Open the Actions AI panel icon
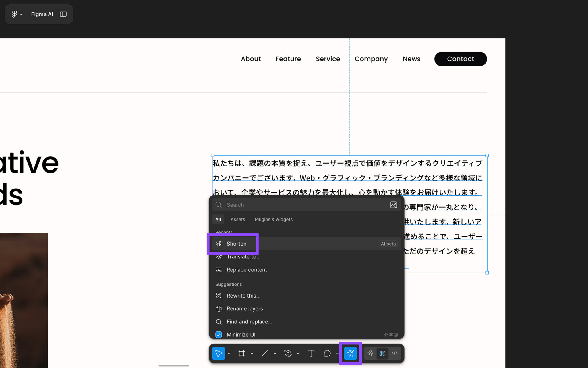Screen dimensions: 588x368 coord(350,353)
